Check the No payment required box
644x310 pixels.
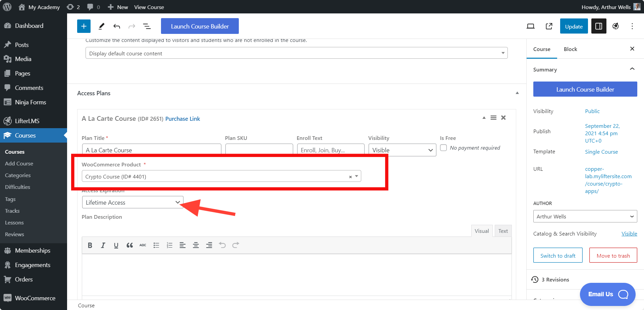point(443,148)
